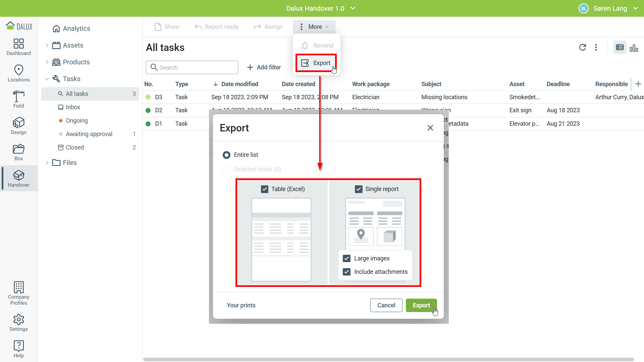This screenshot has width=644, height=362.
Task: Click Cancel in the Export dialog
Action: point(386,305)
